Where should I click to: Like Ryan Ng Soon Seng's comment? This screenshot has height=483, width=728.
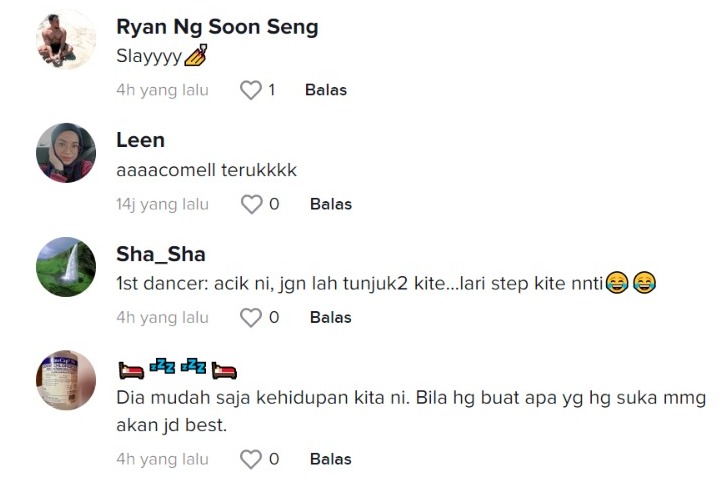[x=251, y=90]
